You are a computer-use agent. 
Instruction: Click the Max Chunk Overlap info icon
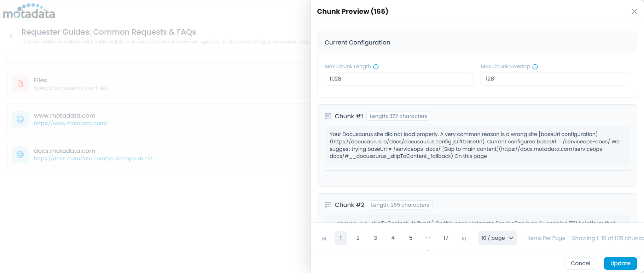pyautogui.click(x=535, y=67)
